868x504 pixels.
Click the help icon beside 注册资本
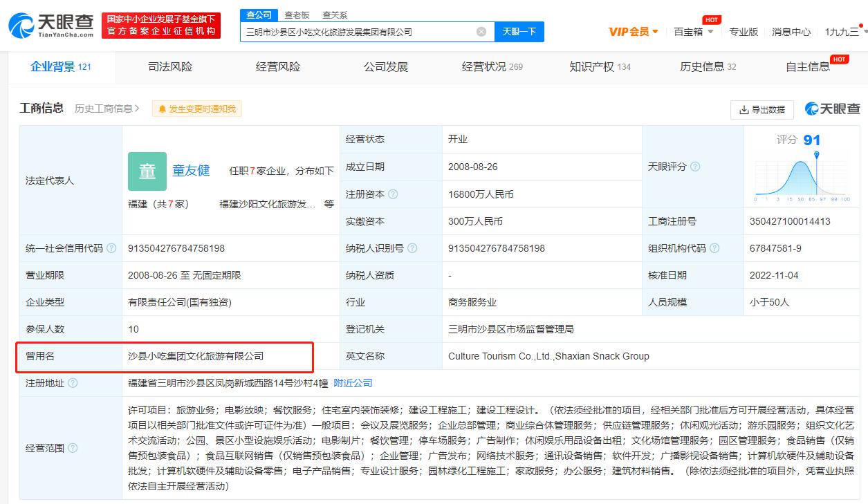394,194
